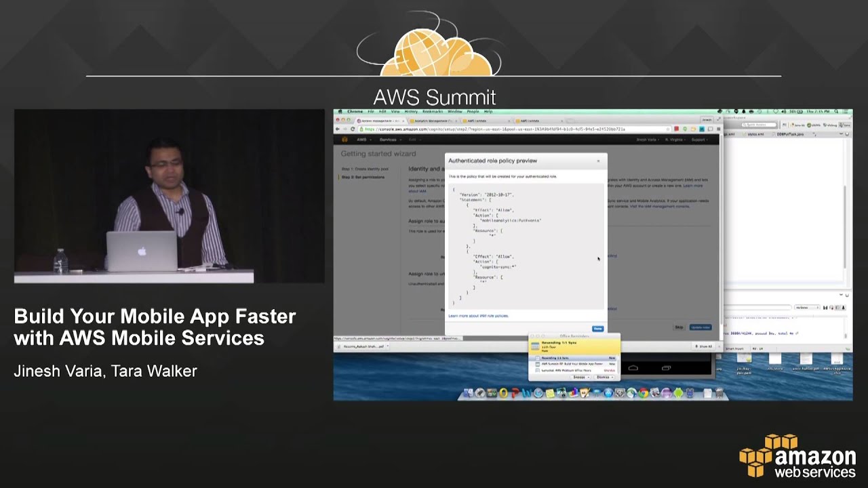868x488 pixels.
Task: Click the volume icon in the menu bar
Action: pos(784,111)
